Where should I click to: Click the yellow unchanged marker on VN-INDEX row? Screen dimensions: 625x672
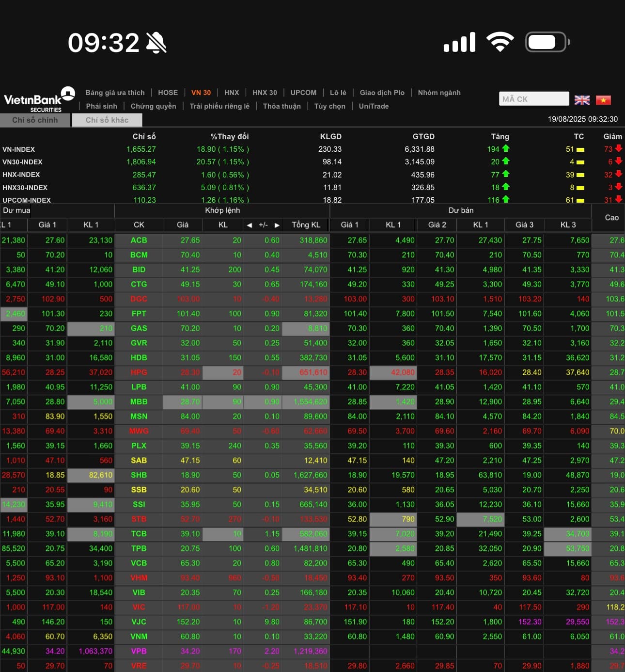pyautogui.click(x=580, y=149)
